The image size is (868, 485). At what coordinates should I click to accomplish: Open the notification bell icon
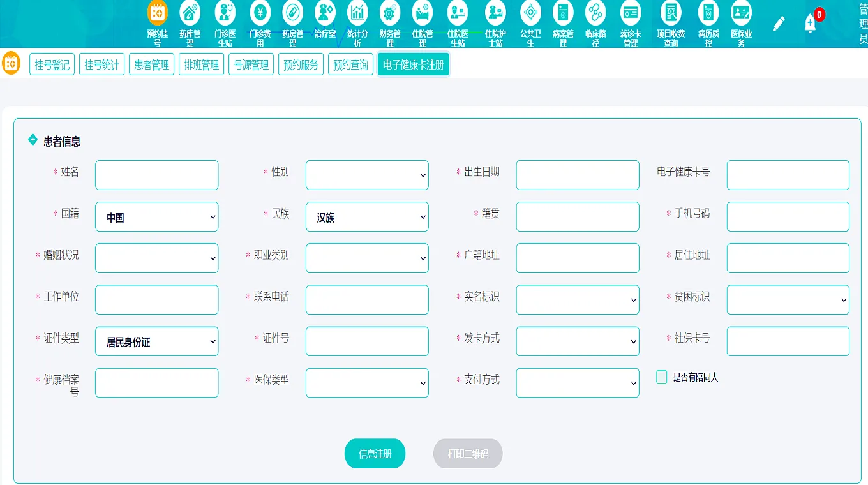[810, 24]
